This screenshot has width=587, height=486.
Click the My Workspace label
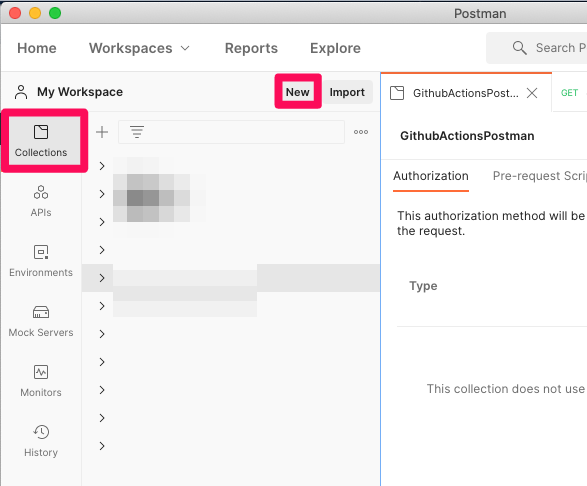point(80,92)
